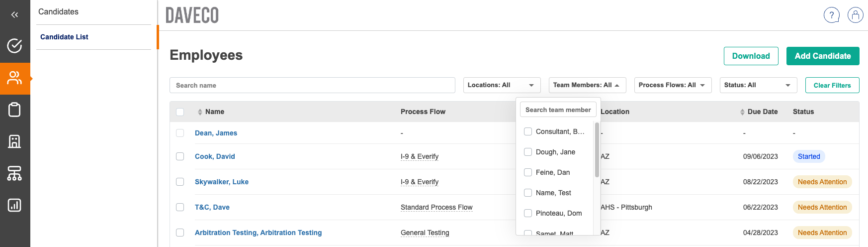Open the org chart icon in sidebar
The image size is (868, 247).
[x=14, y=173]
